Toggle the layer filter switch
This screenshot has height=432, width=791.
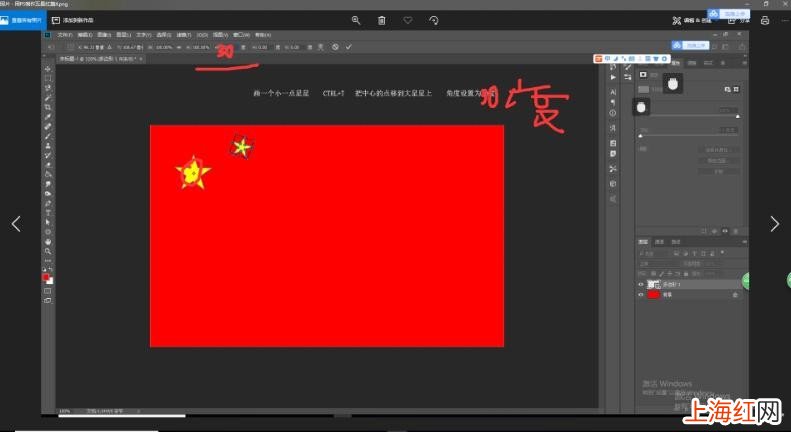(x=723, y=251)
